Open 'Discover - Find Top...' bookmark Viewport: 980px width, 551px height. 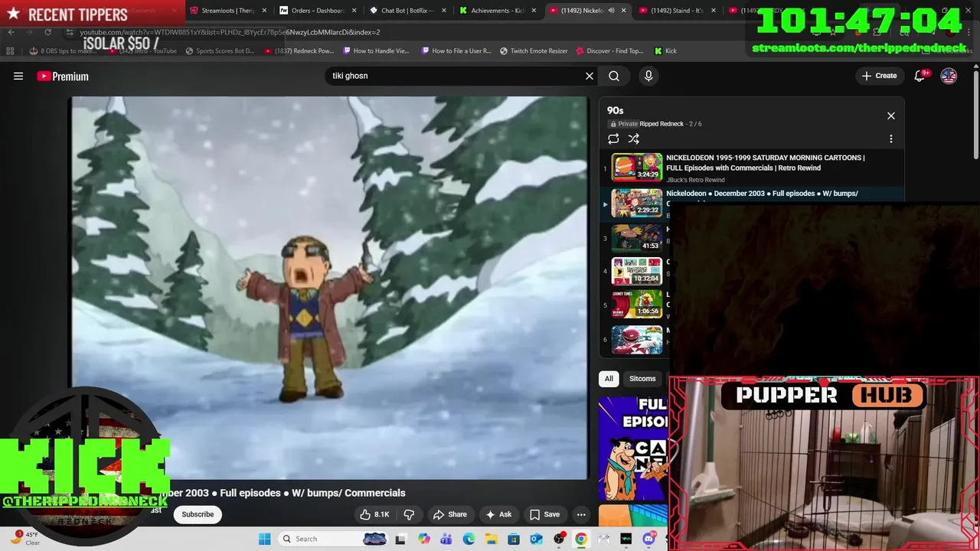(x=609, y=51)
